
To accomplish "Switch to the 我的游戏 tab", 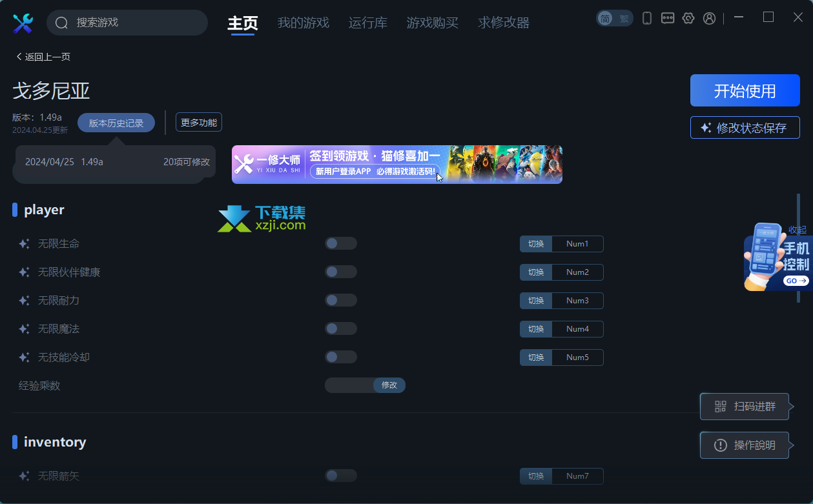I will [x=304, y=23].
